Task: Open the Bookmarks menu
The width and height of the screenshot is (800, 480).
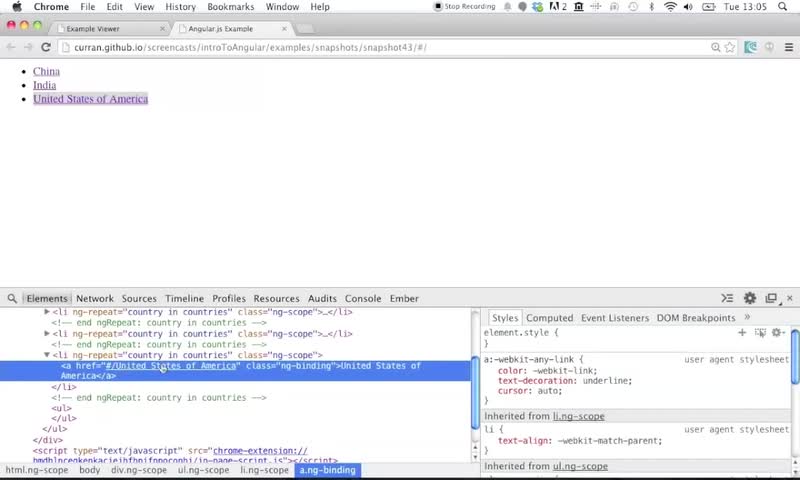Action: pyautogui.click(x=230, y=7)
